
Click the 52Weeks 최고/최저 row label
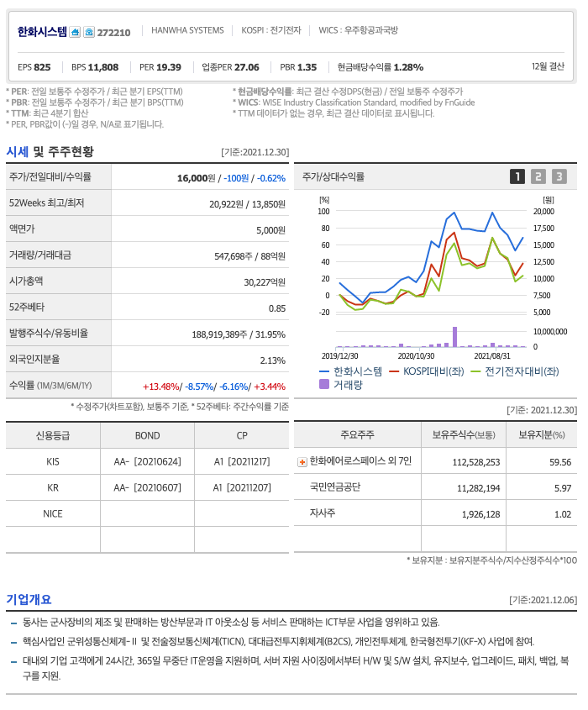pyautogui.click(x=47, y=202)
